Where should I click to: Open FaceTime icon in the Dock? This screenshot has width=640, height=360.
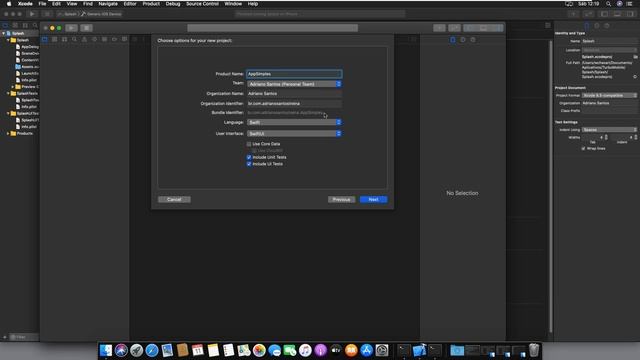click(290, 350)
